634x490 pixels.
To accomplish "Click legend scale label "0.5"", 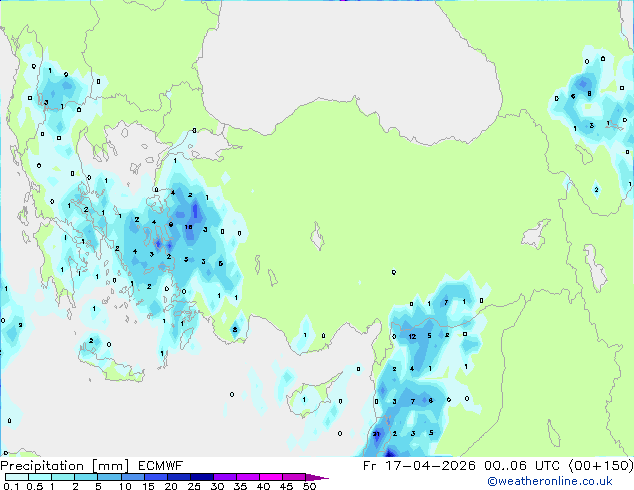I will point(35,486).
